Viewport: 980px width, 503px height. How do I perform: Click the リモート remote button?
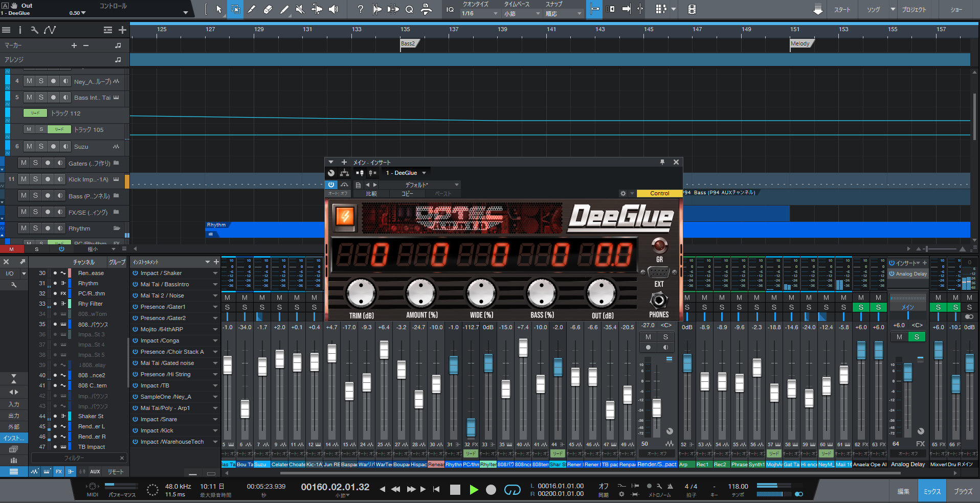coord(116,471)
